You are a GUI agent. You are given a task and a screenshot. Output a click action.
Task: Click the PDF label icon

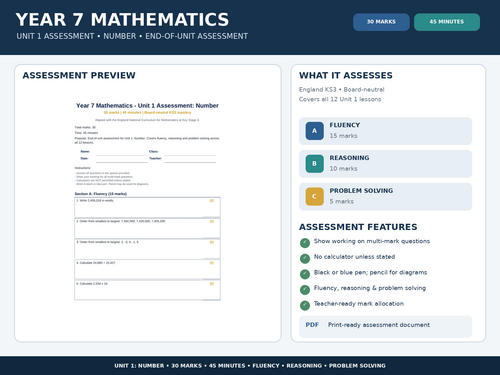[312, 325]
